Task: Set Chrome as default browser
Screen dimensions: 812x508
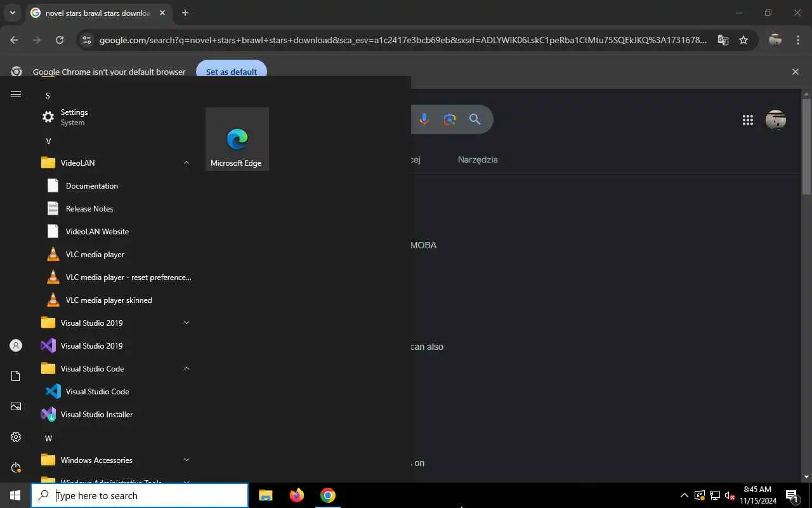Action: (232, 72)
